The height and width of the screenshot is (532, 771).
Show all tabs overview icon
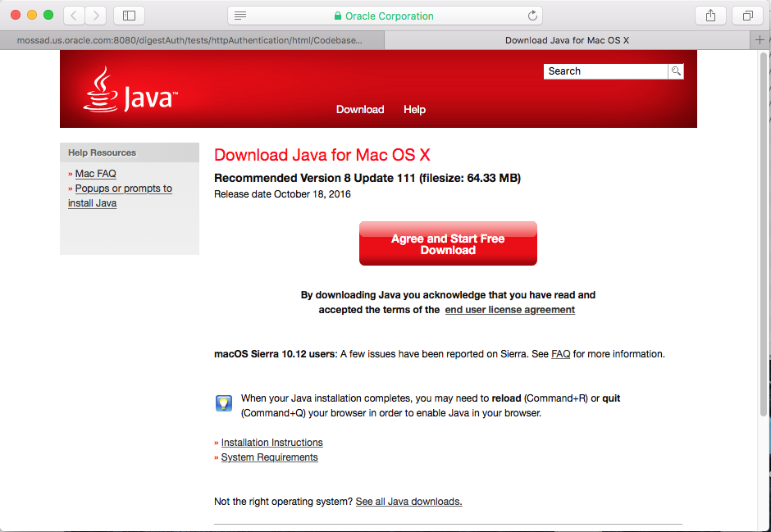point(747,16)
